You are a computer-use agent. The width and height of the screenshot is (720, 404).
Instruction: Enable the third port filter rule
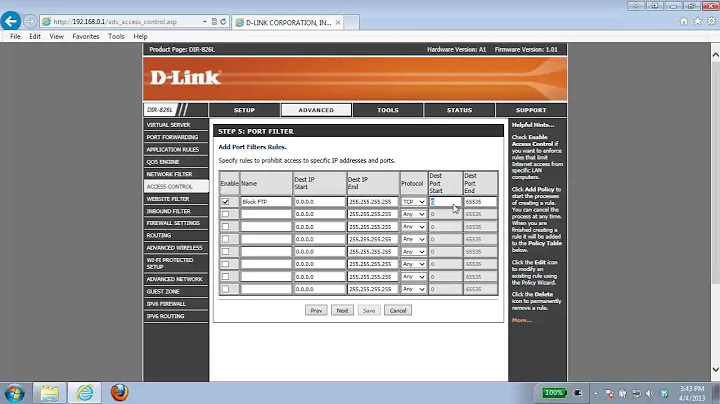click(225, 226)
